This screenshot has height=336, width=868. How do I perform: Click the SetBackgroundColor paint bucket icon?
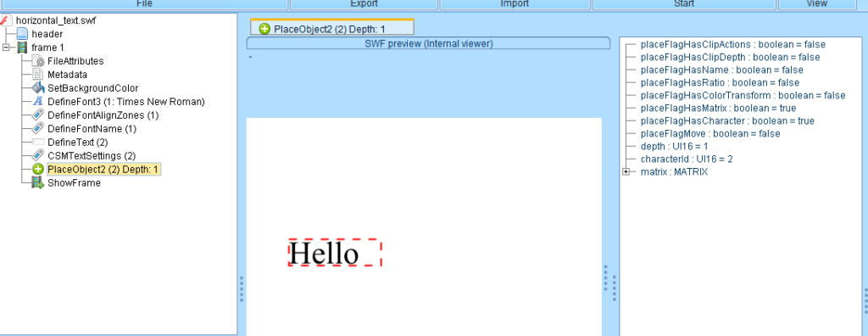click(x=37, y=88)
